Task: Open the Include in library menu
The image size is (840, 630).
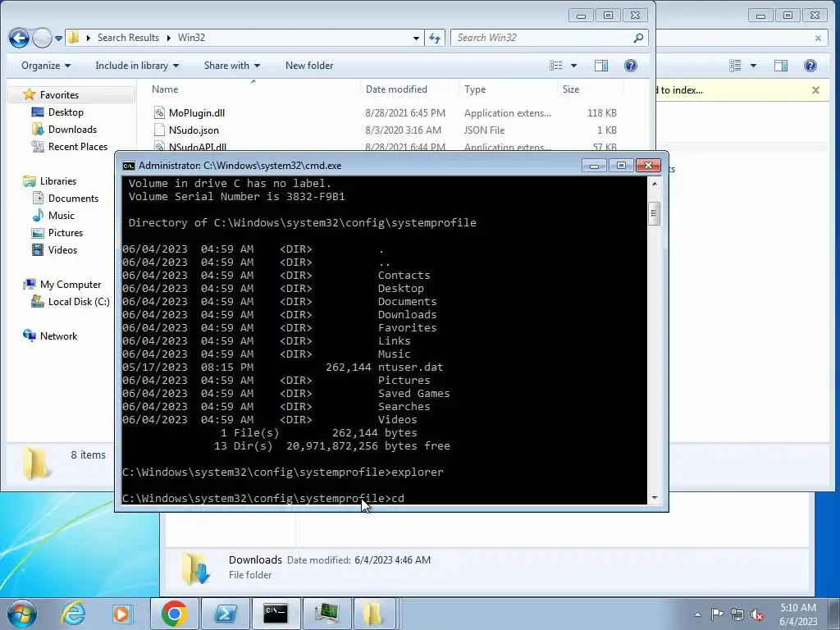Action: (x=137, y=66)
